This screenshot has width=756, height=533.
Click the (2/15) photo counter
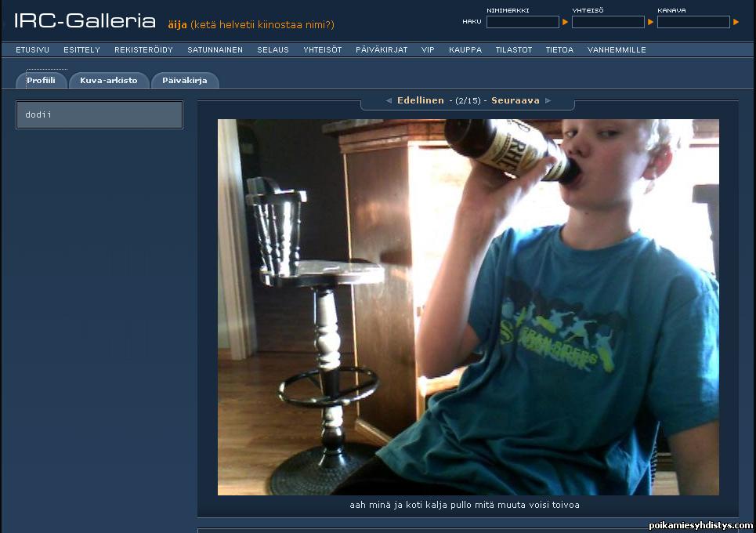[x=468, y=101]
